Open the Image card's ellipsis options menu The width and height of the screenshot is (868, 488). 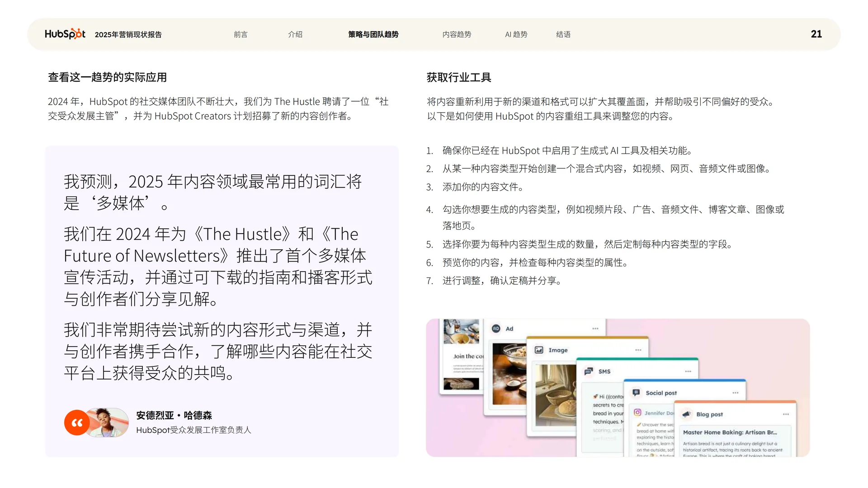(x=638, y=350)
